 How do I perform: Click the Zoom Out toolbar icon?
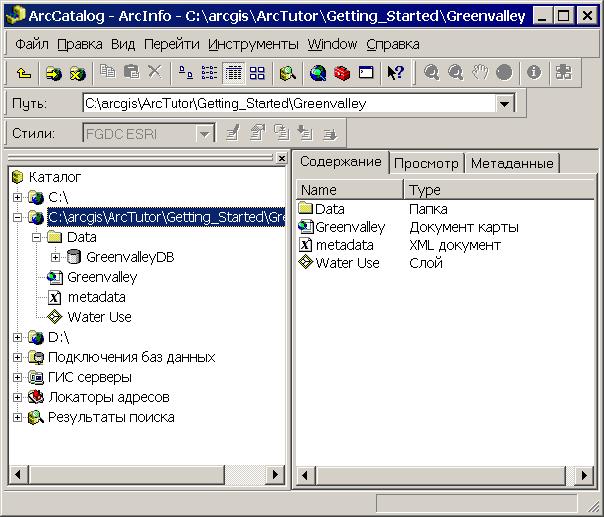[x=455, y=72]
